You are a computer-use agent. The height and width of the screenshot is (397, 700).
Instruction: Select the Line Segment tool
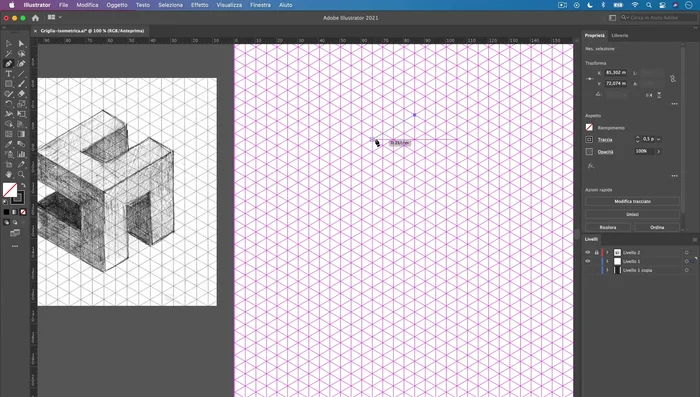[x=21, y=74]
